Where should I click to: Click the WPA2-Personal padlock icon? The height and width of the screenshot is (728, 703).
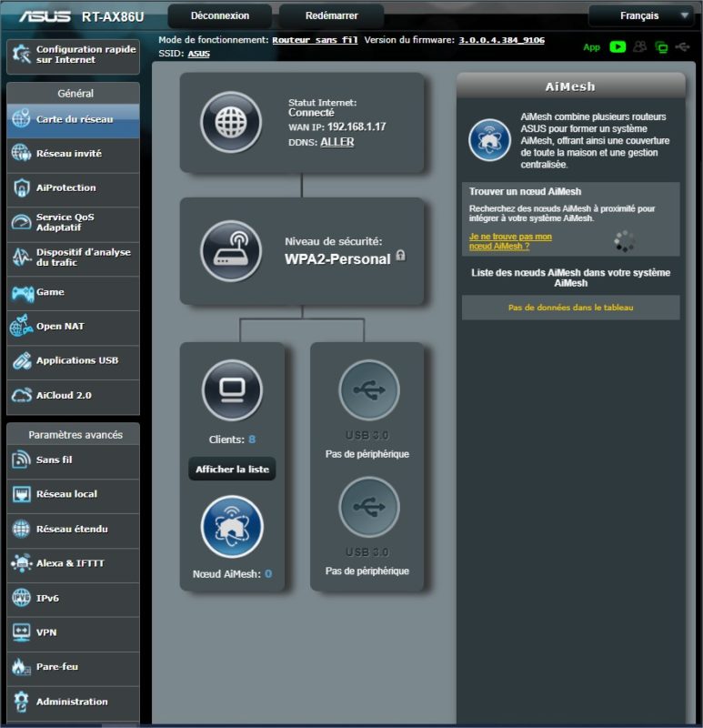coord(400,256)
